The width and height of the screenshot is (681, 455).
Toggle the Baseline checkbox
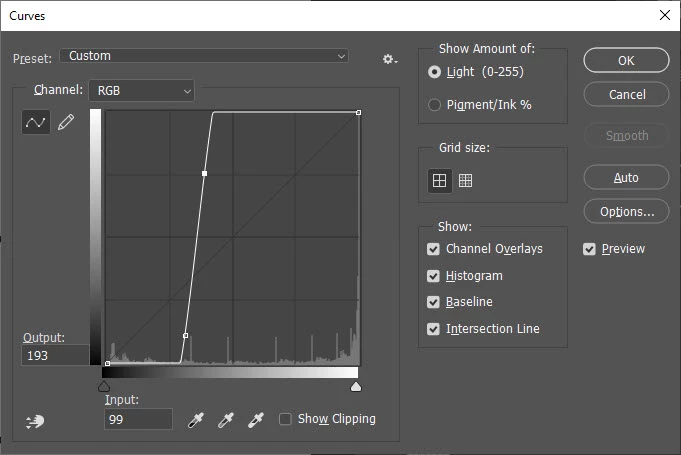[x=433, y=302]
